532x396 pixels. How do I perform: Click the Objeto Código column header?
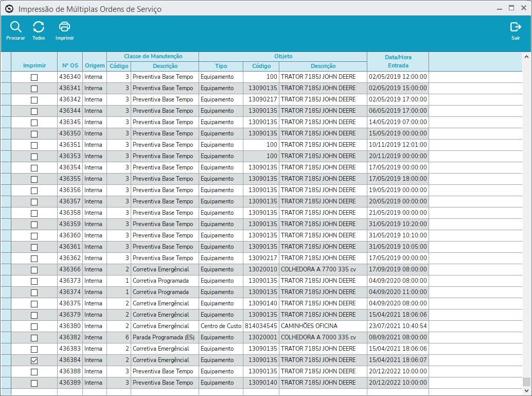[x=261, y=66]
